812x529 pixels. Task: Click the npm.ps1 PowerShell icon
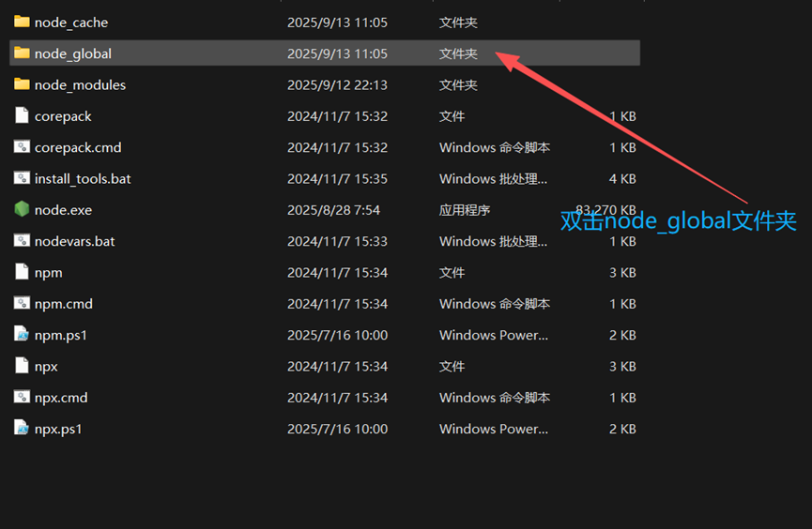pyautogui.click(x=22, y=334)
